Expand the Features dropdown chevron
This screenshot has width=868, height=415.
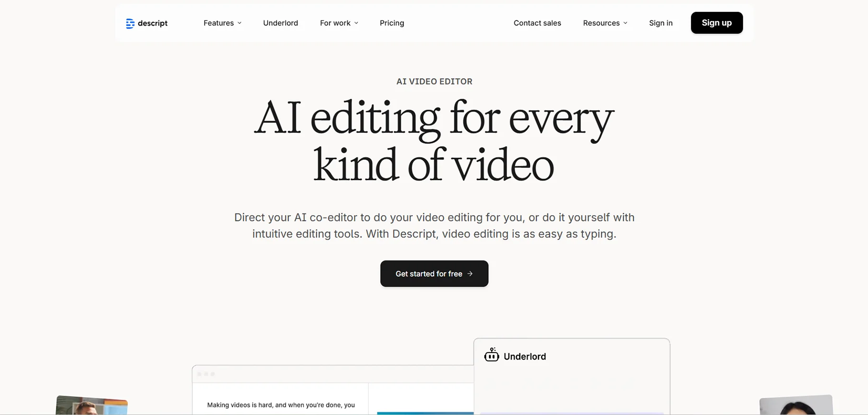coord(239,23)
